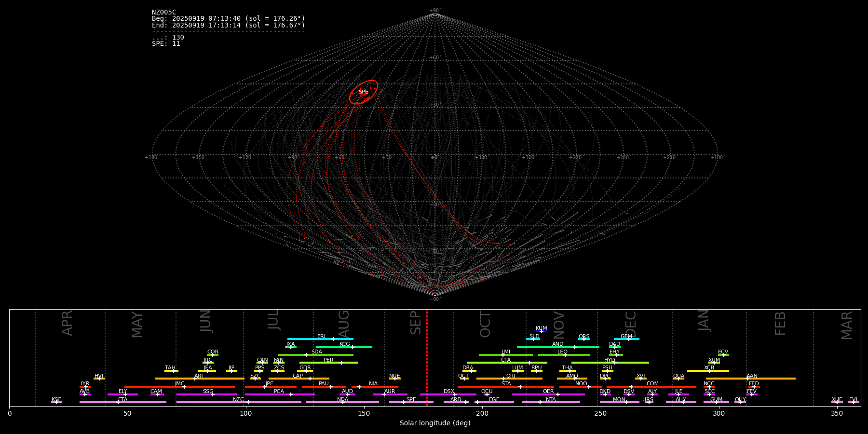Click the +0° sky map center label
The width and height of the screenshot is (868, 434).
(x=435, y=157)
